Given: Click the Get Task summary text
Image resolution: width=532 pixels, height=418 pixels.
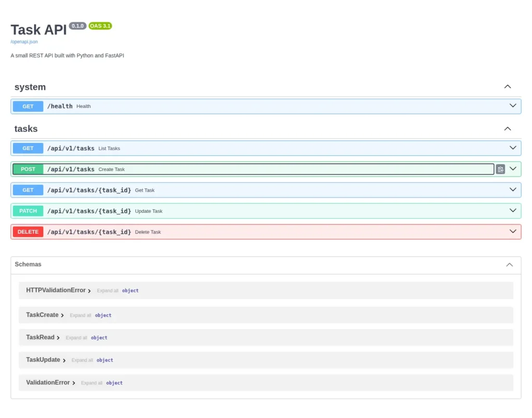Looking at the screenshot, I should click(144, 190).
